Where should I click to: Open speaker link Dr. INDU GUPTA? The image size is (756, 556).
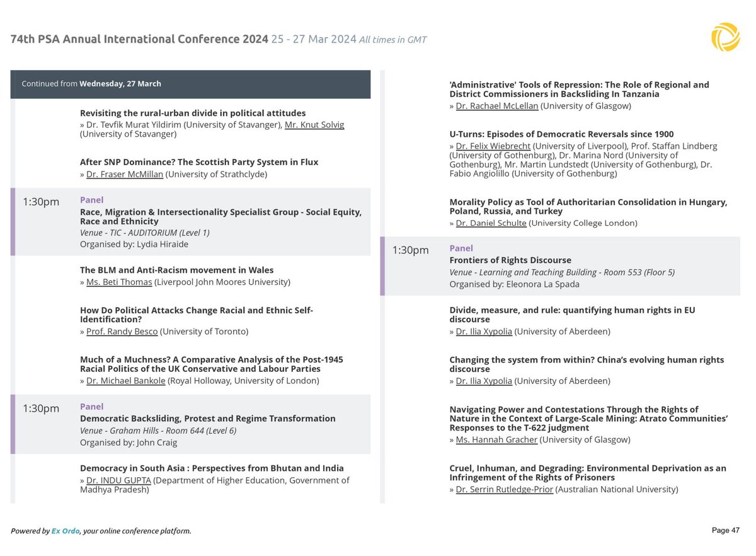pos(118,480)
